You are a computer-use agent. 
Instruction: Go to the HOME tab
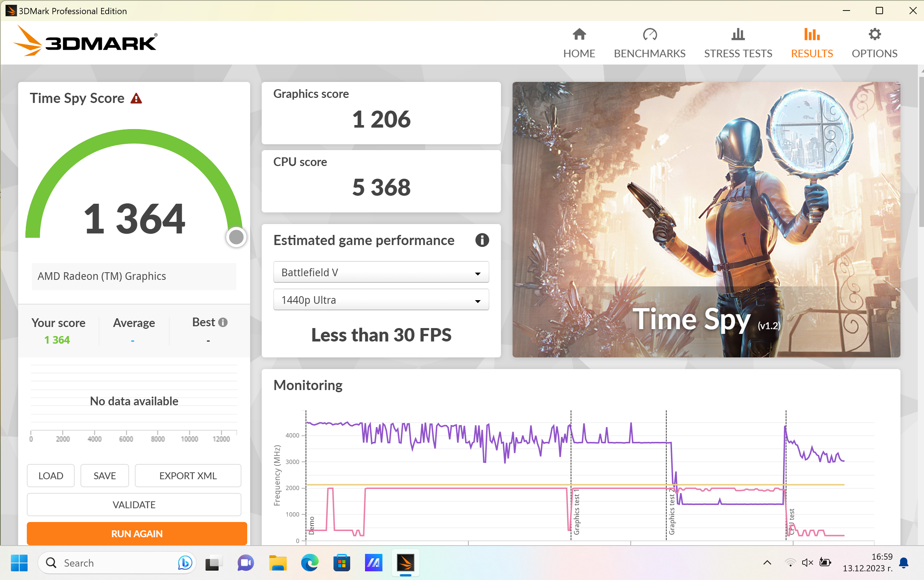coord(579,43)
